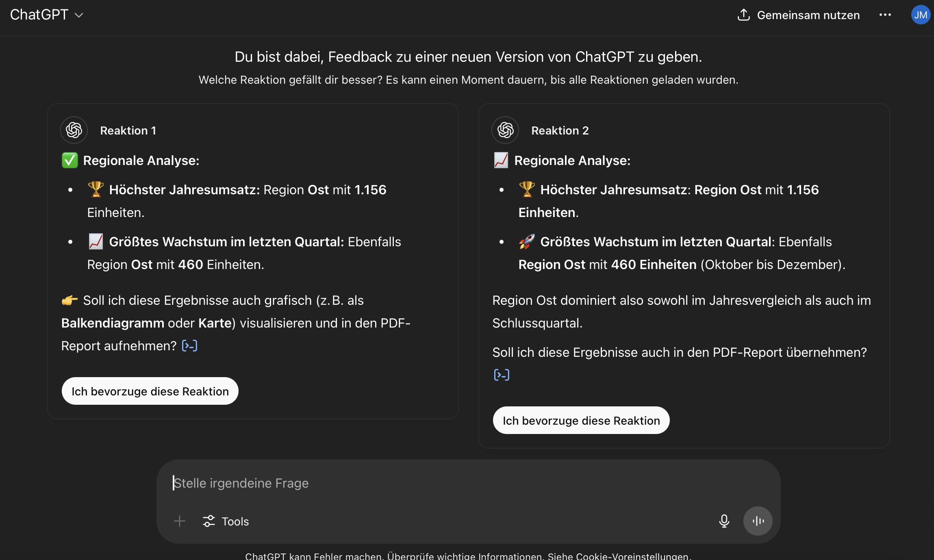Click the green checkmark emoji in Reaktion 1
Image resolution: width=934 pixels, height=560 pixels.
pyautogui.click(x=70, y=160)
